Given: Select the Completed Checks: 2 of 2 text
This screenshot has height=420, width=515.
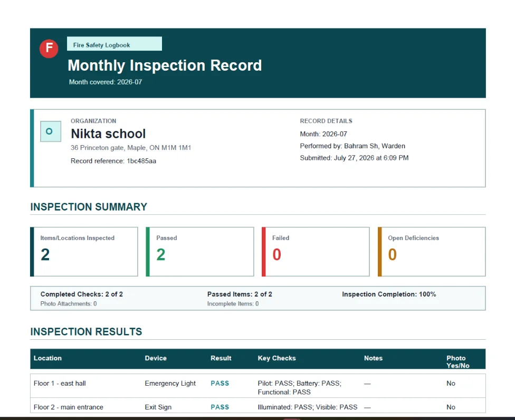Looking at the screenshot, I should [x=81, y=294].
